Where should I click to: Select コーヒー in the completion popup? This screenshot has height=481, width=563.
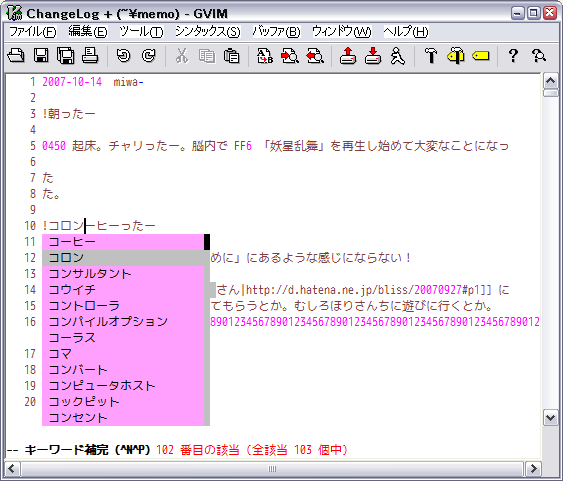123,242
